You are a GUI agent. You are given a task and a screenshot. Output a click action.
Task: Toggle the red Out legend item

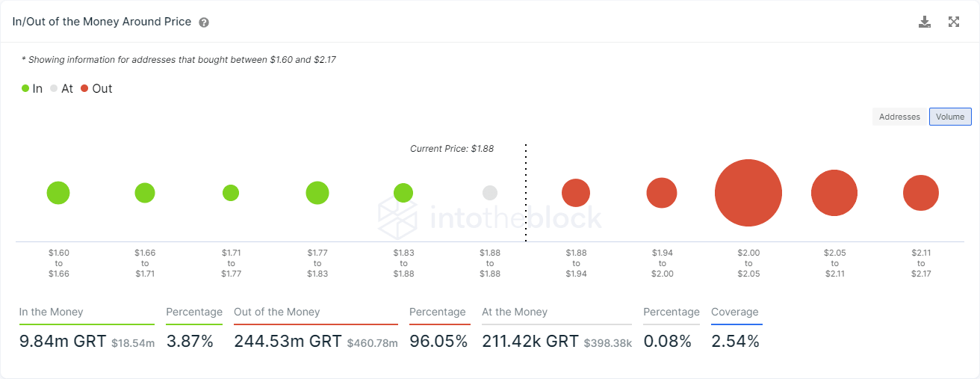(x=96, y=88)
